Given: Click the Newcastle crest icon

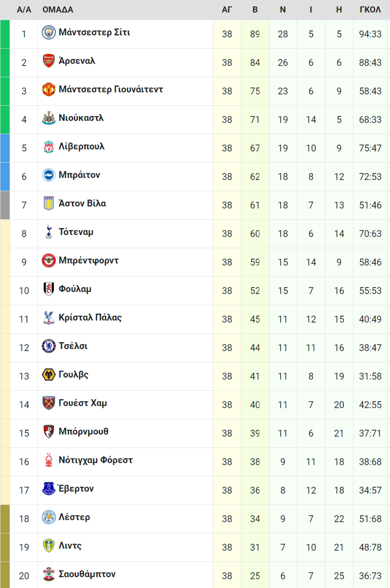Looking at the screenshot, I should (49, 118).
